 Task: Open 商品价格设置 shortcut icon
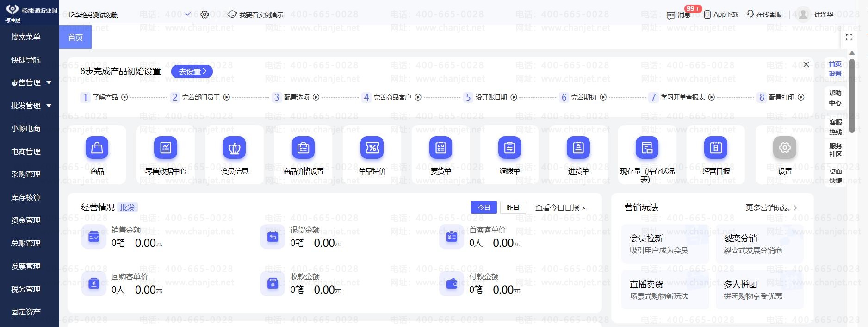point(303,148)
